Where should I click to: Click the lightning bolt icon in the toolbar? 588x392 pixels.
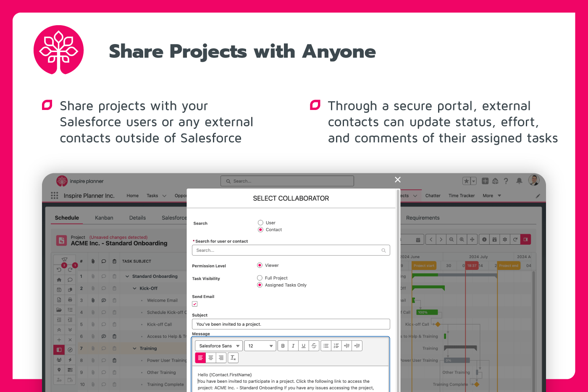[x=70, y=360]
